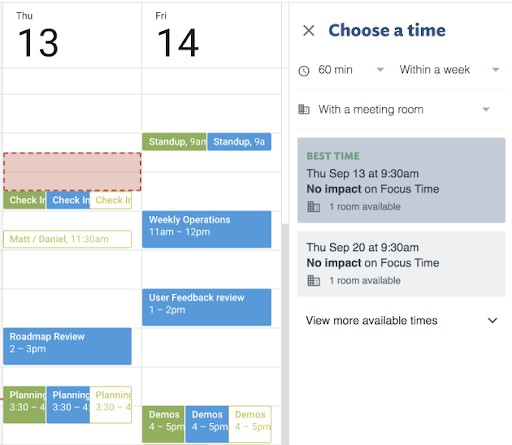The height and width of the screenshot is (445, 512).
Task: Select the Fri 14 day header
Action: 177,35
